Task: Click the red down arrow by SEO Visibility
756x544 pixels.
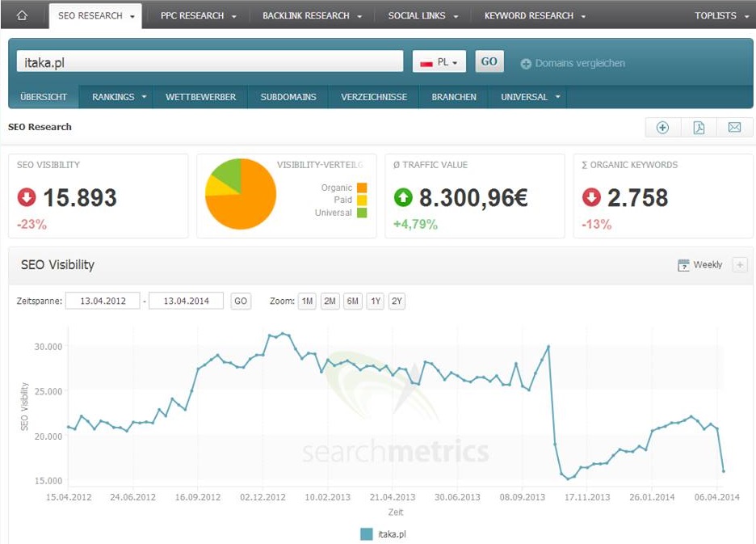Action: click(27, 197)
